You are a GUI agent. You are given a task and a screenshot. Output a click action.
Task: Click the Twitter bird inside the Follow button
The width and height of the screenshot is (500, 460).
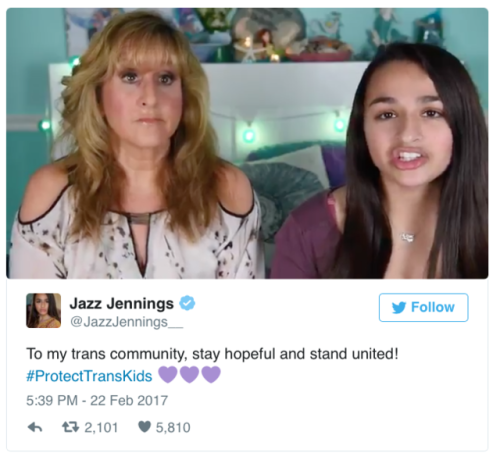[399, 307]
